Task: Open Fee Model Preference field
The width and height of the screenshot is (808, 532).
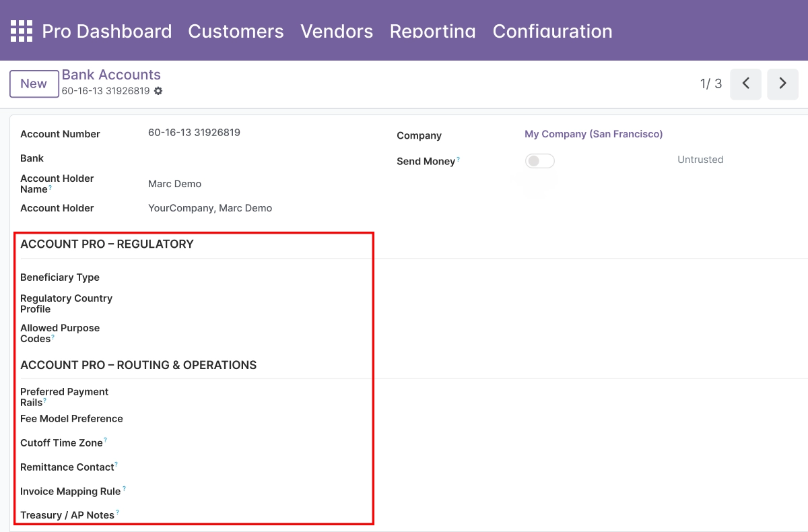Action: coord(259,419)
